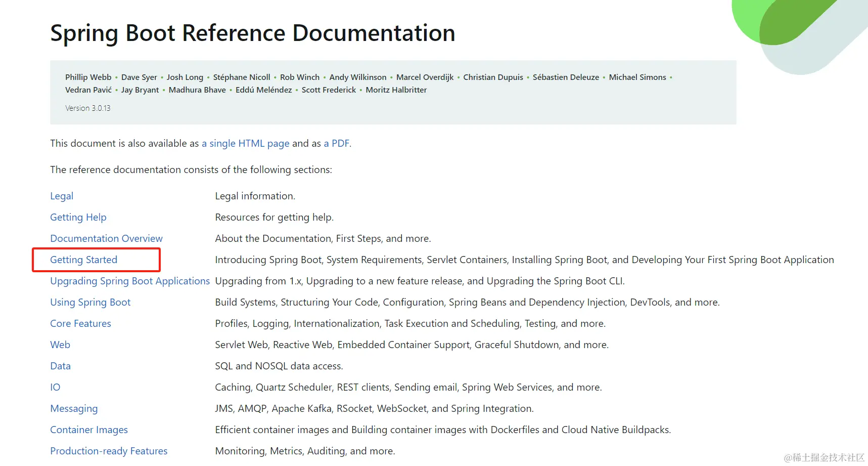Screen dimensions: 868x466
Task: Open Upgrading Spring Boot Applications
Action: [x=129, y=281]
